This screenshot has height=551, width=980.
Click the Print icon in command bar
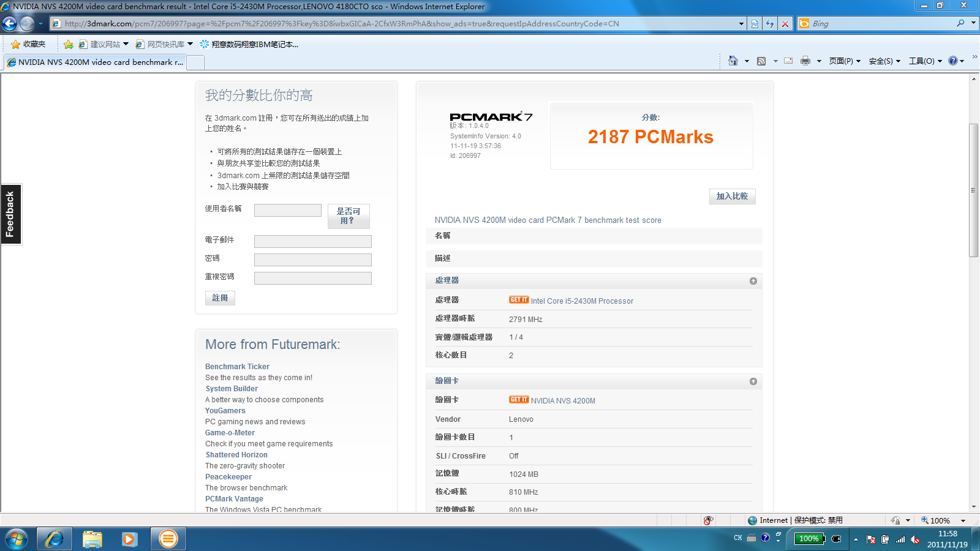805,61
